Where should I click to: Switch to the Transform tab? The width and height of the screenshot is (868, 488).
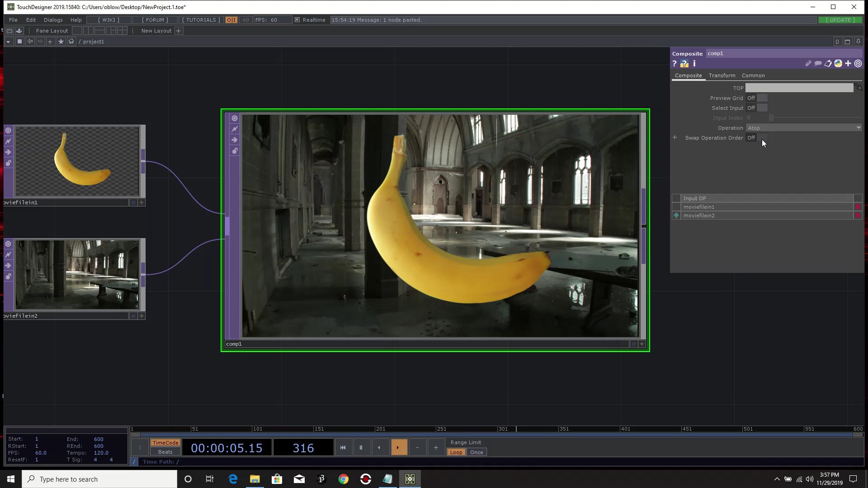pos(722,75)
